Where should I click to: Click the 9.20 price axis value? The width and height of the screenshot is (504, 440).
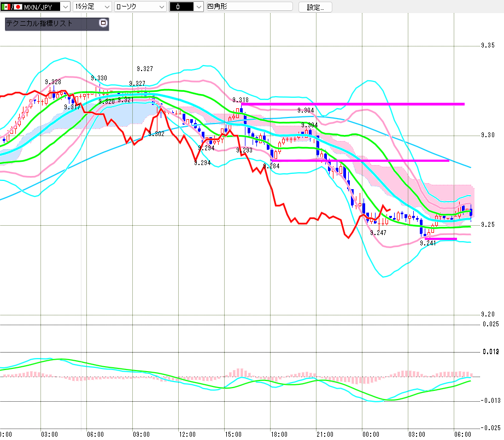[x=488, y=314]
